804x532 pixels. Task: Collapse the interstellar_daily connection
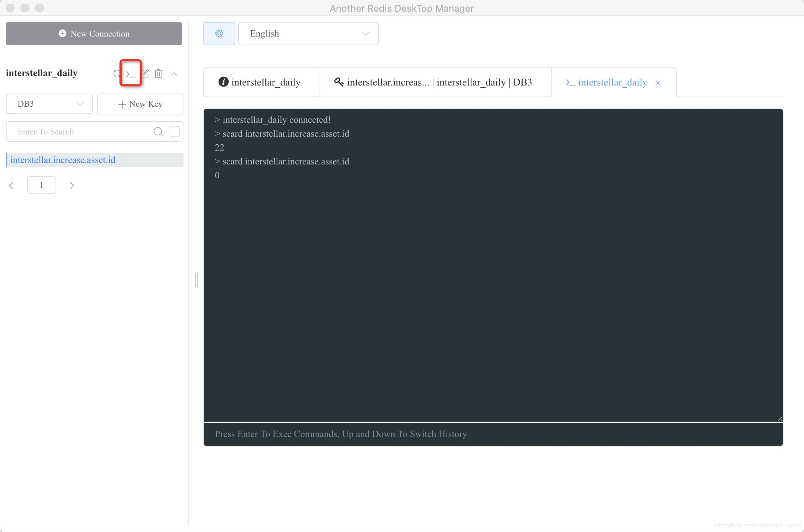174,74
